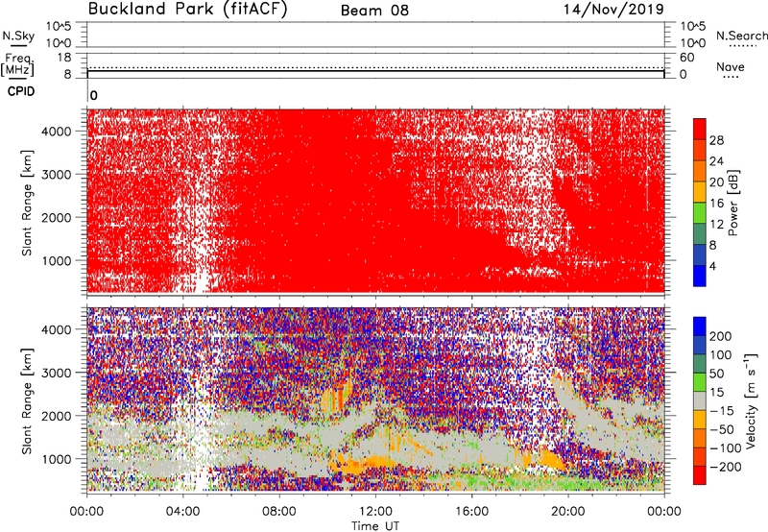Click the 4000 tick on power panel axis
The height and width of the screenshot is (532, 768).
[x=57, y=132]
